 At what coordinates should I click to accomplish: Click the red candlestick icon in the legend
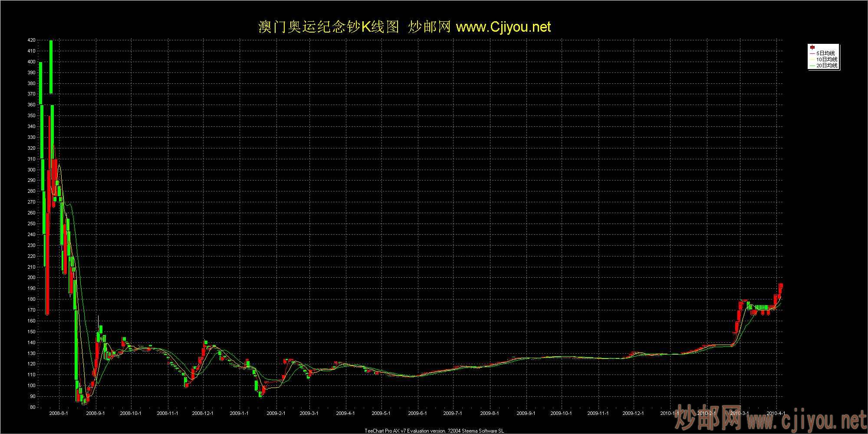pyautogui.click(x=812, y=47)
